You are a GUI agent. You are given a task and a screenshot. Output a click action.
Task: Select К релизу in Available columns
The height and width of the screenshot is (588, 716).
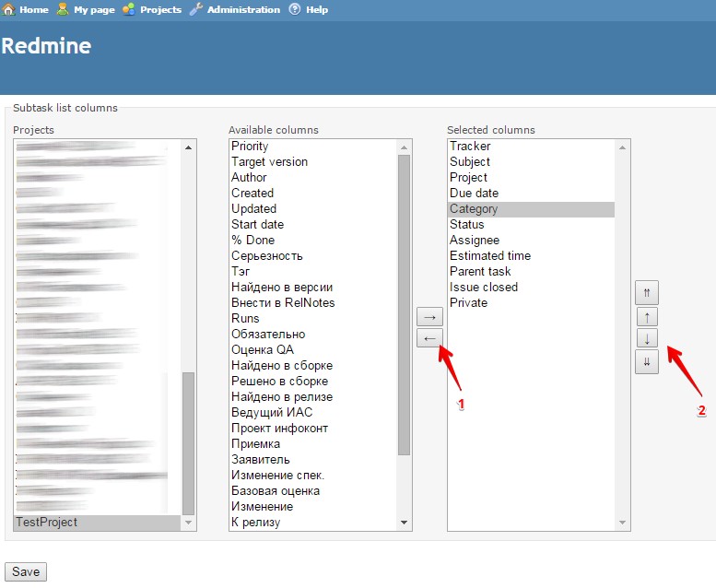click(313, 523)
